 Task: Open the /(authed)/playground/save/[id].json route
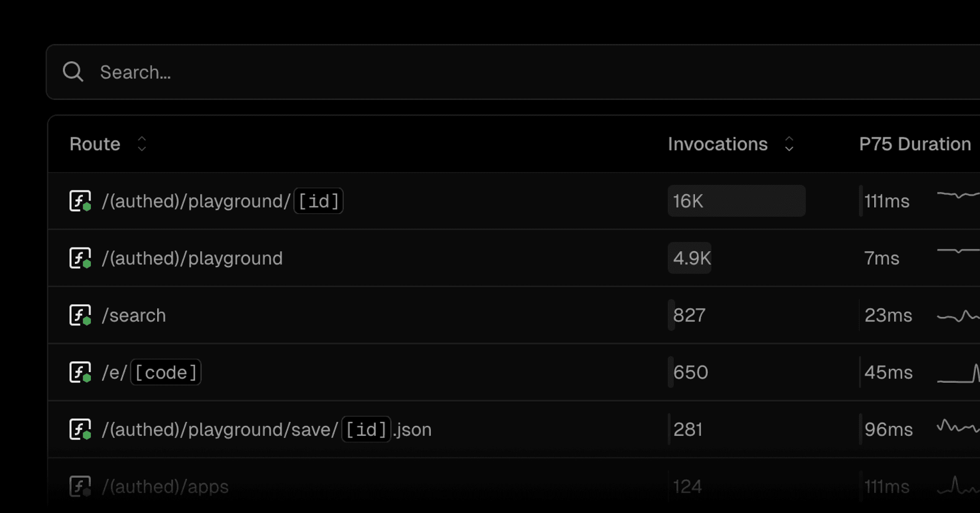(265, 430)
